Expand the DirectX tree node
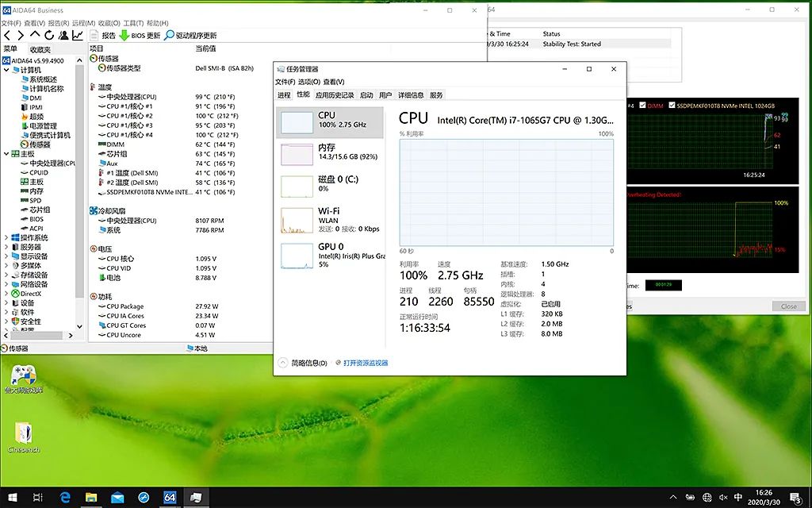Viewport: 812px width, 508px height. 6,294
